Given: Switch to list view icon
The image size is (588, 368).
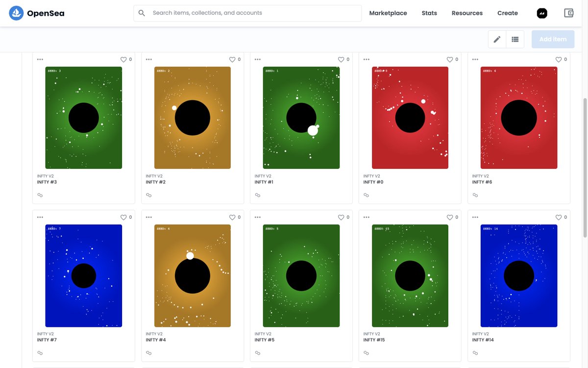Looking at the screenshot, I should coord(515,39).
